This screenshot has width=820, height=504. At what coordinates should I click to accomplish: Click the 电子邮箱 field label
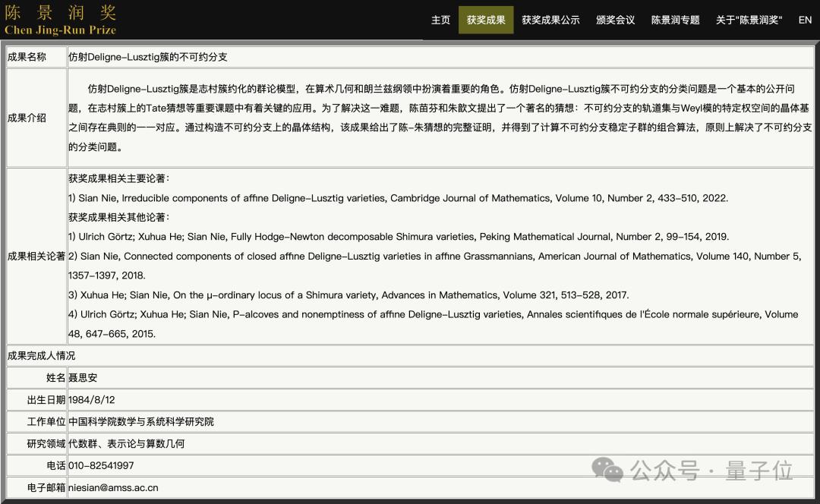click(x=46, y=487)
